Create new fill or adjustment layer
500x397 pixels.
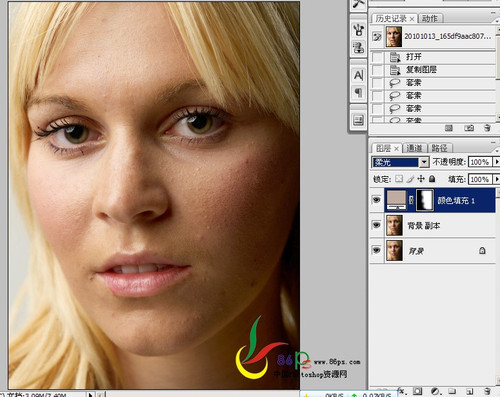pyautogui.click(x=435, y=391)
